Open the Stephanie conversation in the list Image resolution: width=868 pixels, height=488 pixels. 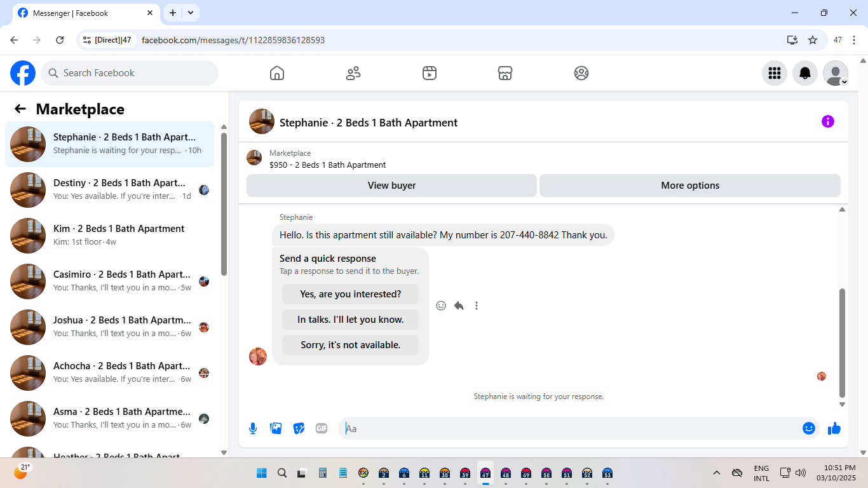click(109, 144)
